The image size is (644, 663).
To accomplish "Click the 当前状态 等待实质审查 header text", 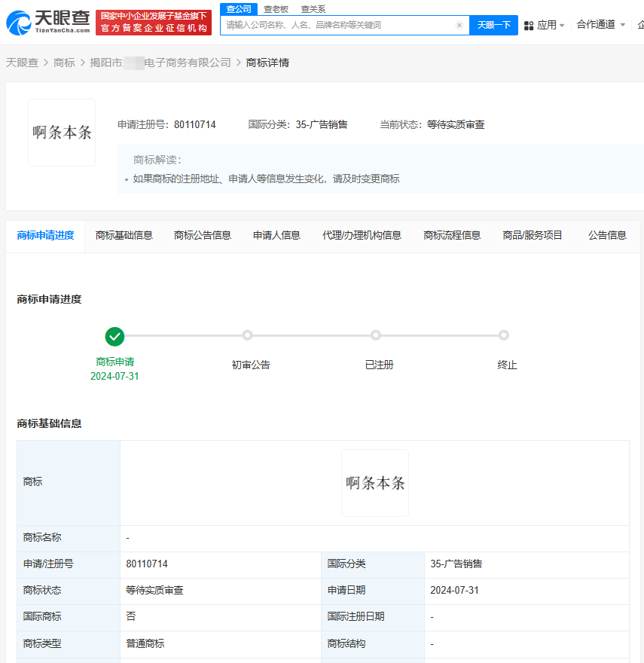I will [x=432, y=125].
